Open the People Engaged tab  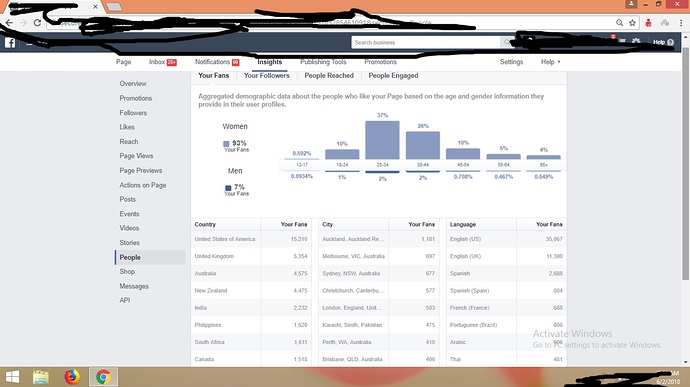393,76
